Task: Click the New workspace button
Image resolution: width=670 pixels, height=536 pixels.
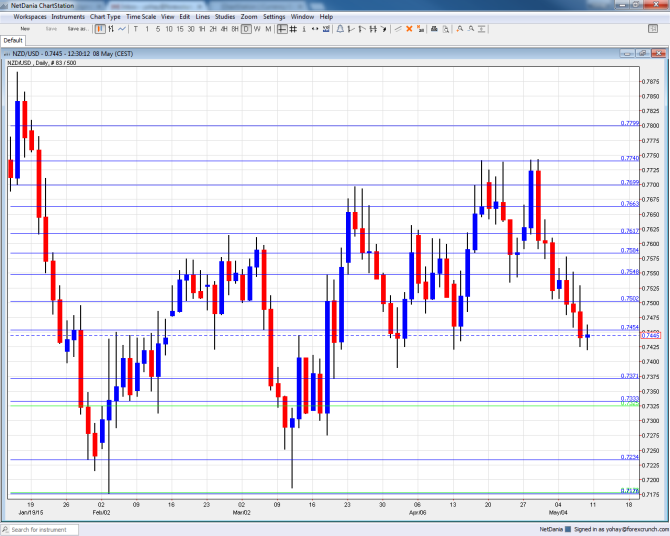Action: click(x=25, y=29)
